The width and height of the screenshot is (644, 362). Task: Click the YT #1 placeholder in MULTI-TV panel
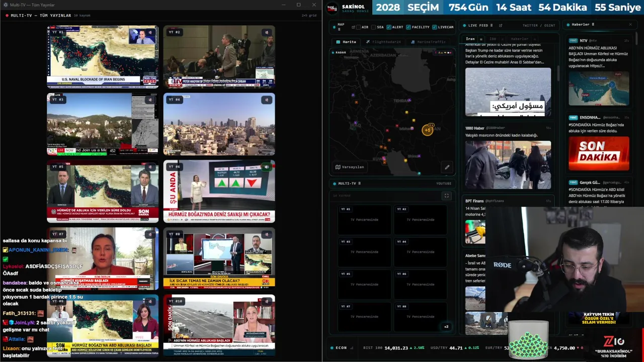364,219
